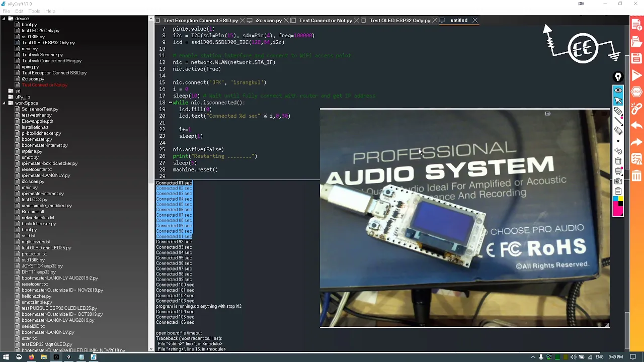Run Syntax Check from the orange toolbar
Viewport: 644px width, 362px height.
[636, 159]
